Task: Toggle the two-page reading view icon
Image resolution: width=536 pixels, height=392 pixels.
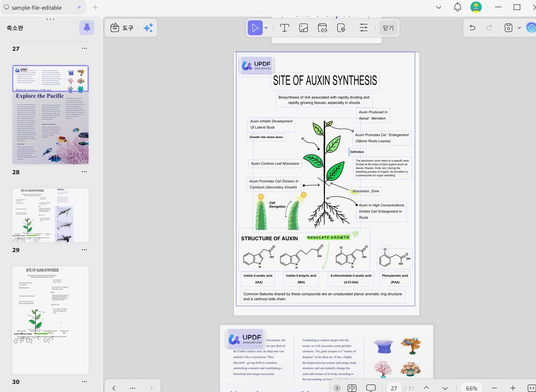Action: (352, 388)
